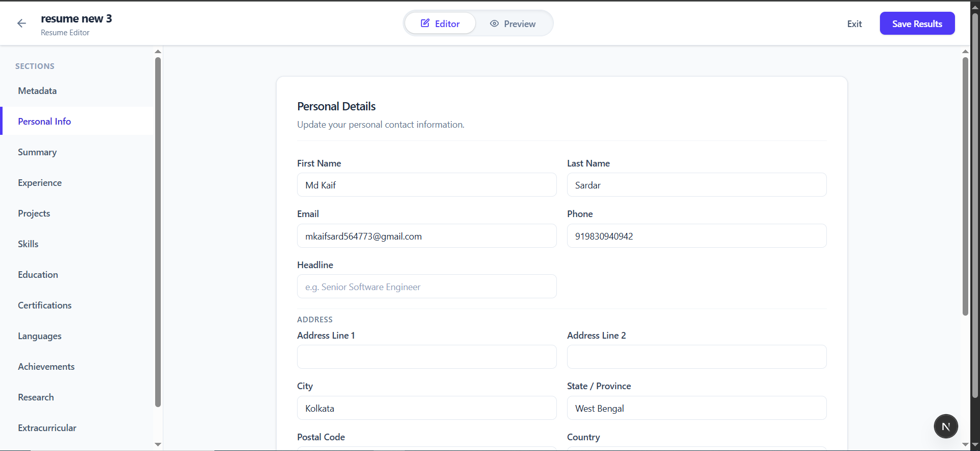980x451 pixels.
Task: Click the Save Results button
Action: tap(917, 23)
